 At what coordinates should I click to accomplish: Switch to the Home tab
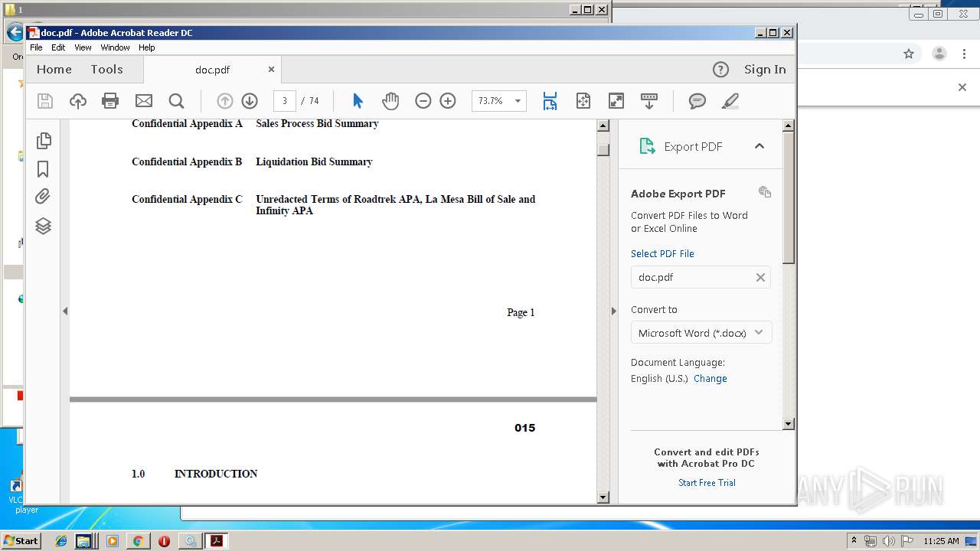[54, 70]
